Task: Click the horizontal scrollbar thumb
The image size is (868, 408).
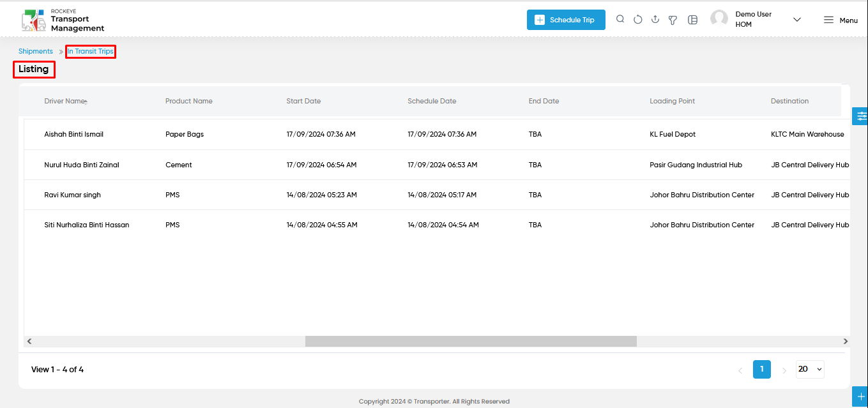Action: click(471, 342)
